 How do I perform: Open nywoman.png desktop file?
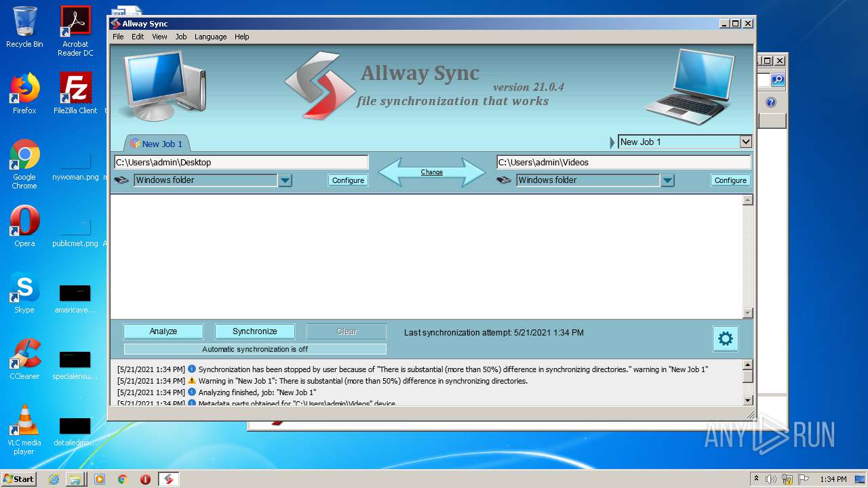click(75, 167)
